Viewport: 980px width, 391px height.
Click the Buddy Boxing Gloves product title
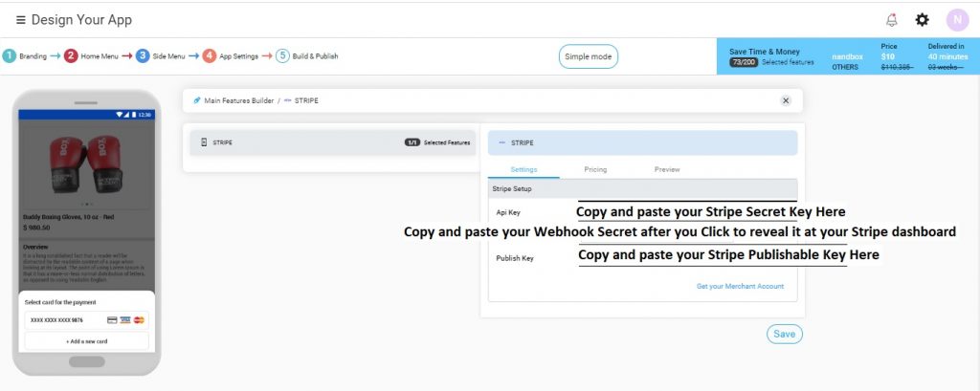point(67,217)
